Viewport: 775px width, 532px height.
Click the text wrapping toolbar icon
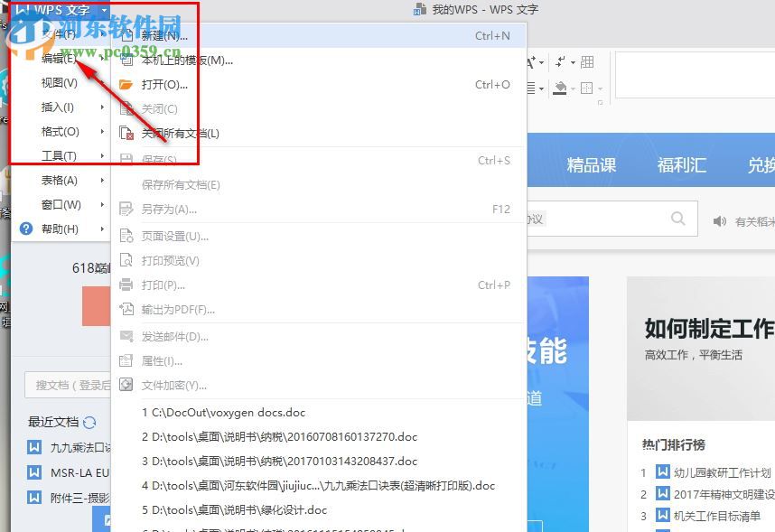(x=560, y=61)
